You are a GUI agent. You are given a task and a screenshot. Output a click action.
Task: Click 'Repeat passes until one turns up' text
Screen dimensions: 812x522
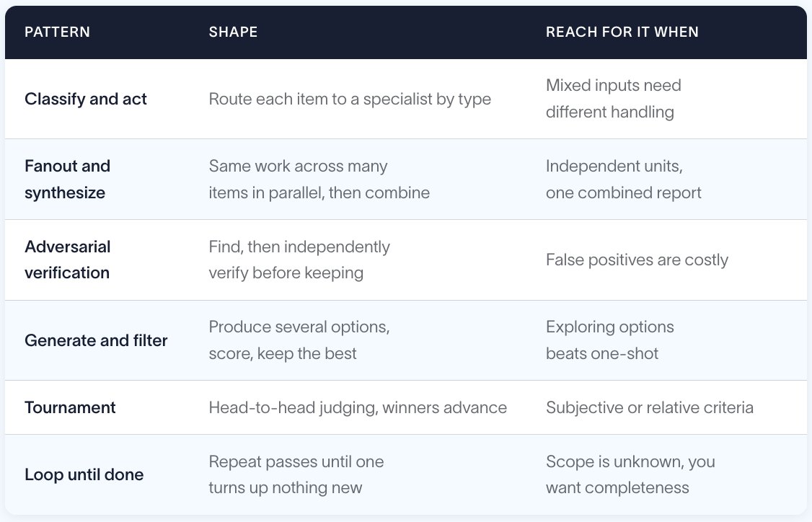point(296,474)
